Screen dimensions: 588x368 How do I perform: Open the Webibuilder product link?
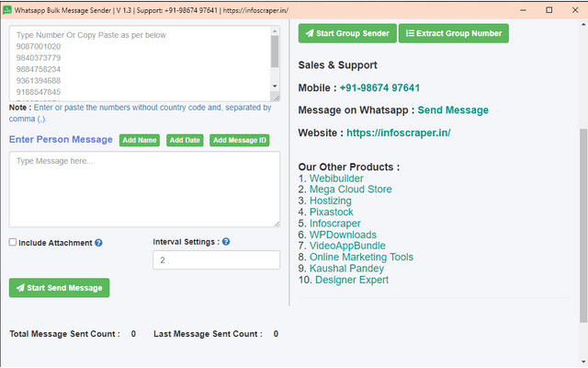click(x=336, y=178)
